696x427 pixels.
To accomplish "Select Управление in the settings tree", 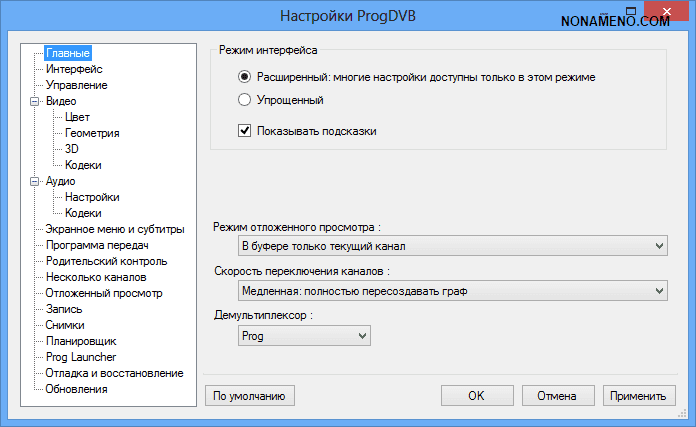I will [x=76, y=85].
